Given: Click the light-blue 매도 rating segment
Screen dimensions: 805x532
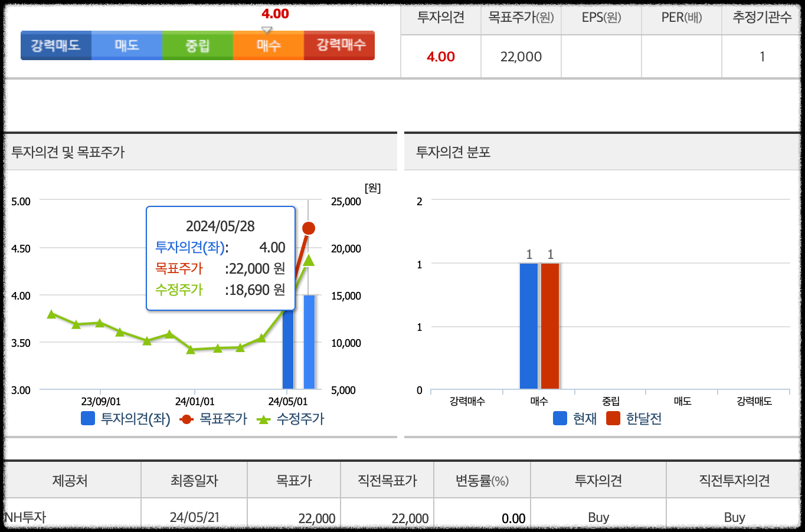Looking at the screenshot, I should (127, 45).
